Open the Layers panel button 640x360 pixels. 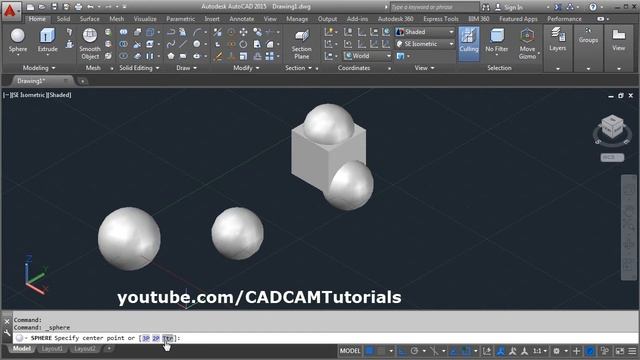pos(558,40)
